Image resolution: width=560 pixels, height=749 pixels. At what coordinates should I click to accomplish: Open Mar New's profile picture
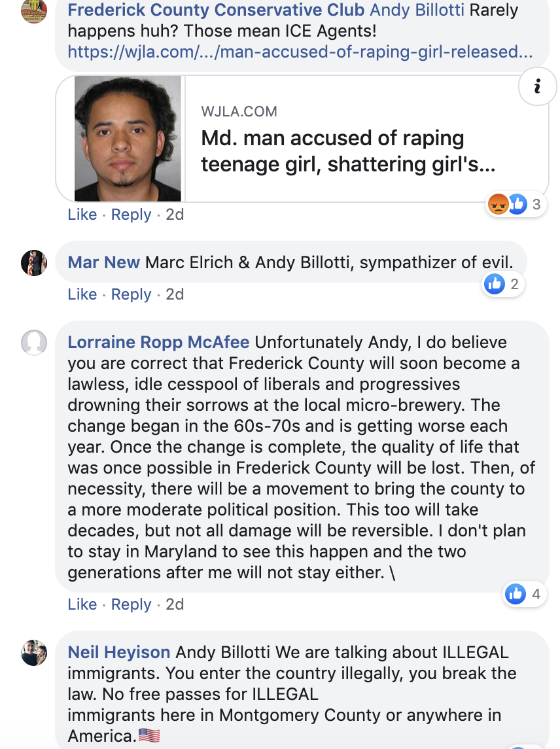pyautogui.click(x=34, y=263)
